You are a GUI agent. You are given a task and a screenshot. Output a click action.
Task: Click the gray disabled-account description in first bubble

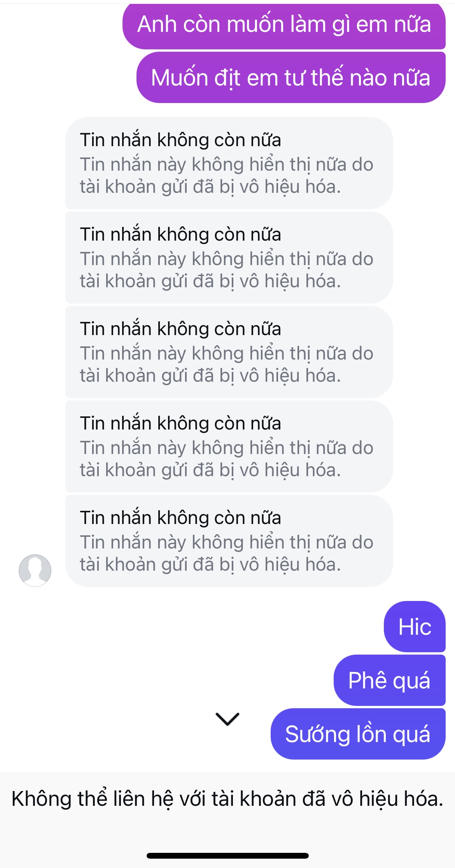(x=226, y=176)
